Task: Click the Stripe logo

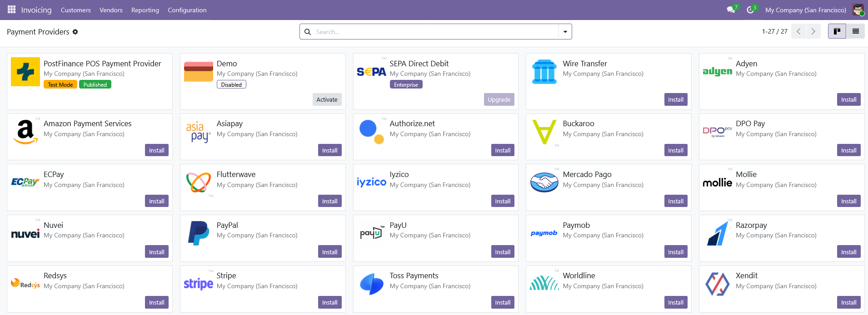Action: point(198,284)
